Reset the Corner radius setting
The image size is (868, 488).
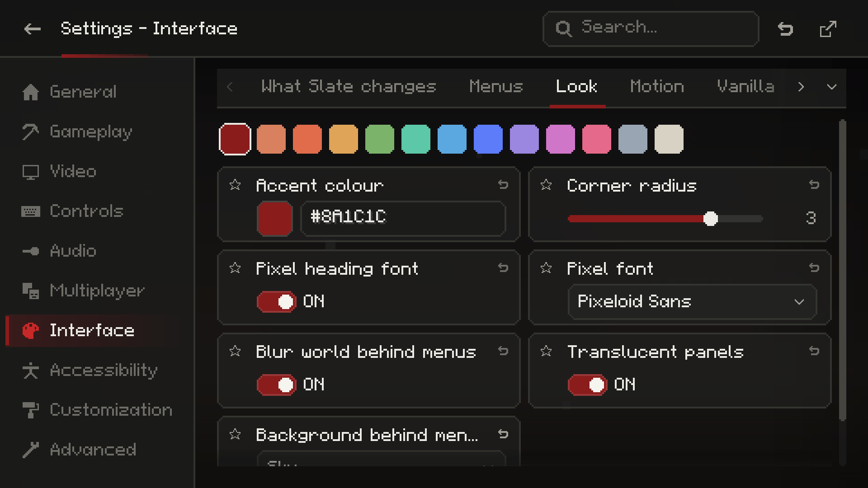(x=814, y=185)
